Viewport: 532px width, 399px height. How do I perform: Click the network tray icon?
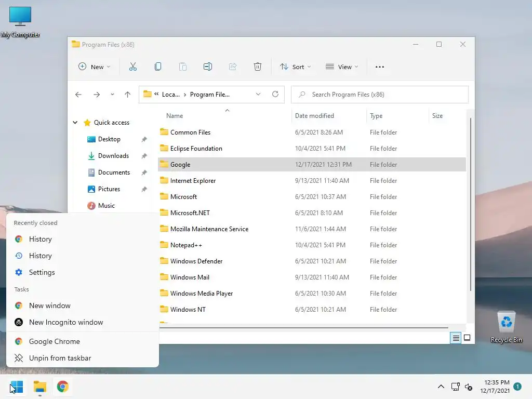(x=455, y=387)
